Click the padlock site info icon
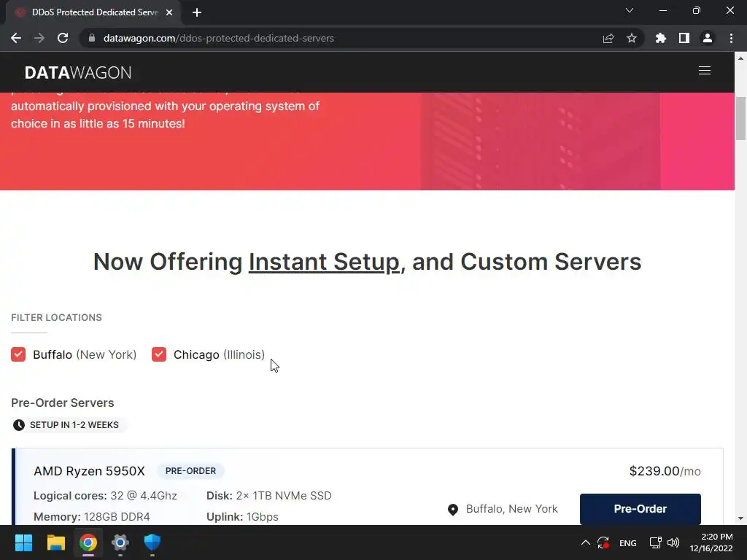 [x=92, y=38]
